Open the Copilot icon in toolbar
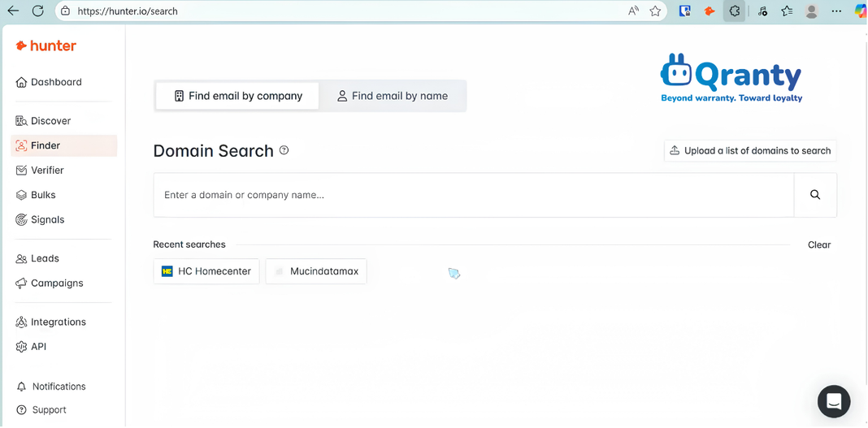 [x=860, y=11]
